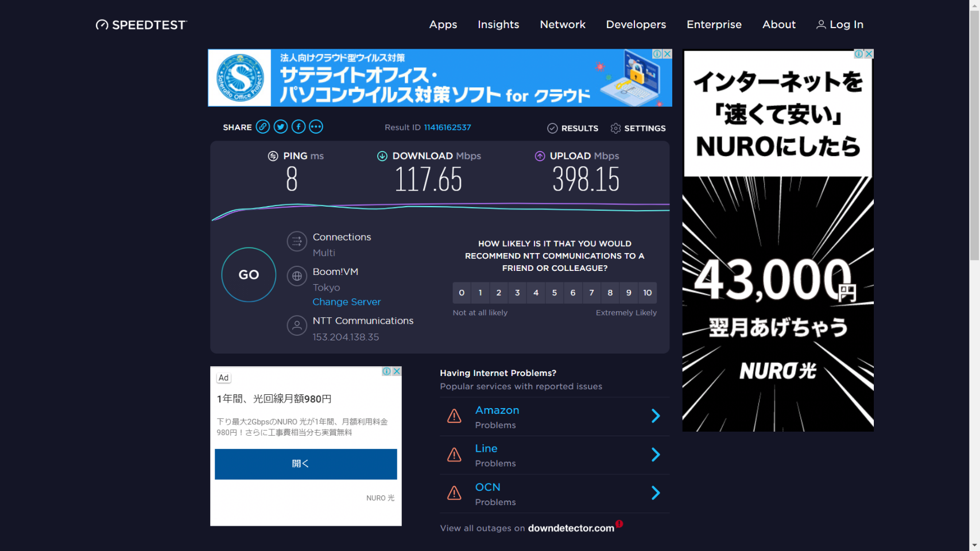Expand OCN problems chevron arrow
The height and width of the screenshot is (551, 980).
[x=656, y=493]
